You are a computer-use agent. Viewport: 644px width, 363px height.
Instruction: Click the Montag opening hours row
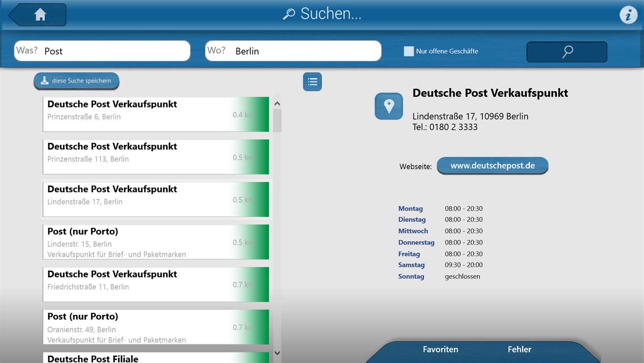tap(440, 208)
